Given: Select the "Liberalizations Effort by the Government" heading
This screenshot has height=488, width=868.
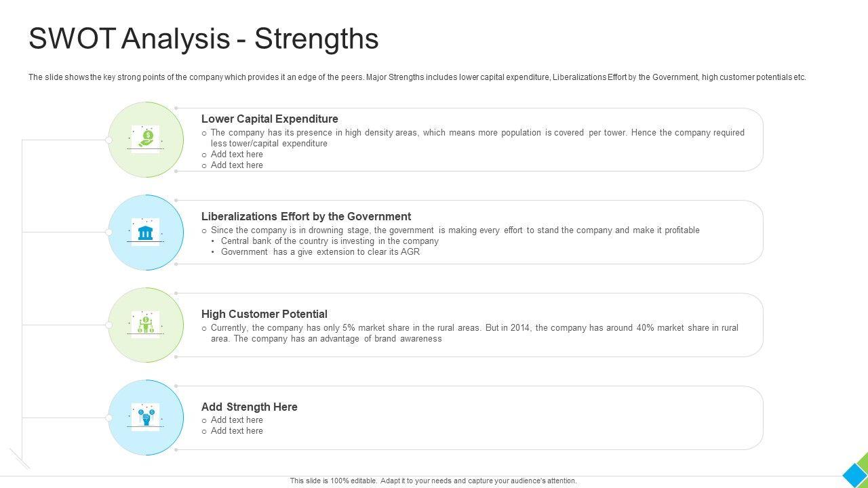Looking at the screenshot, I should pyautogui.click(x=306, y=217).
